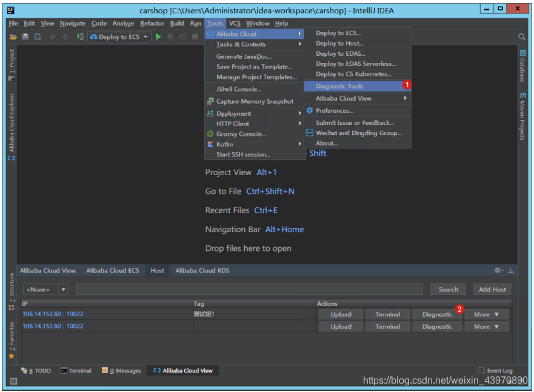Choose Generate JavaDoc... menu entry

tap(255, 56)
